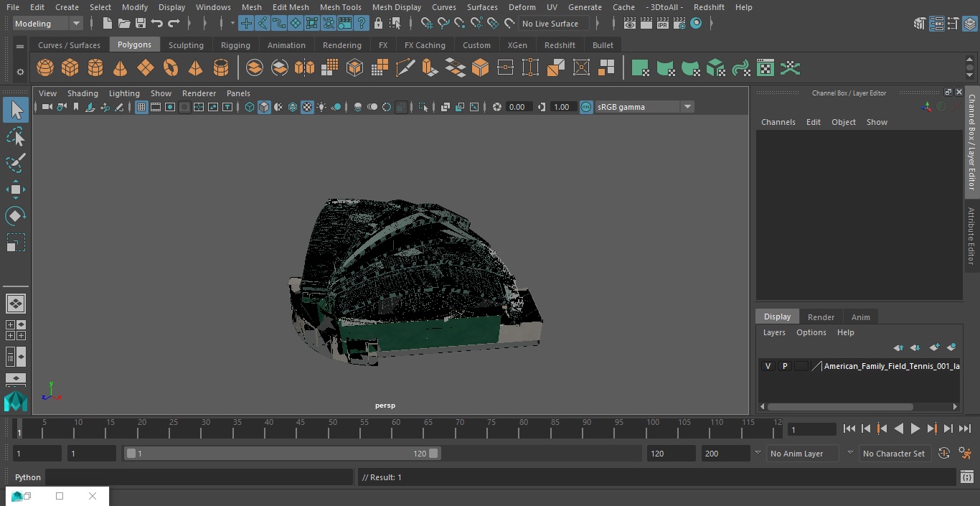
Task: Activate the Rotate tool in toolbox
Action: (16, 216)
